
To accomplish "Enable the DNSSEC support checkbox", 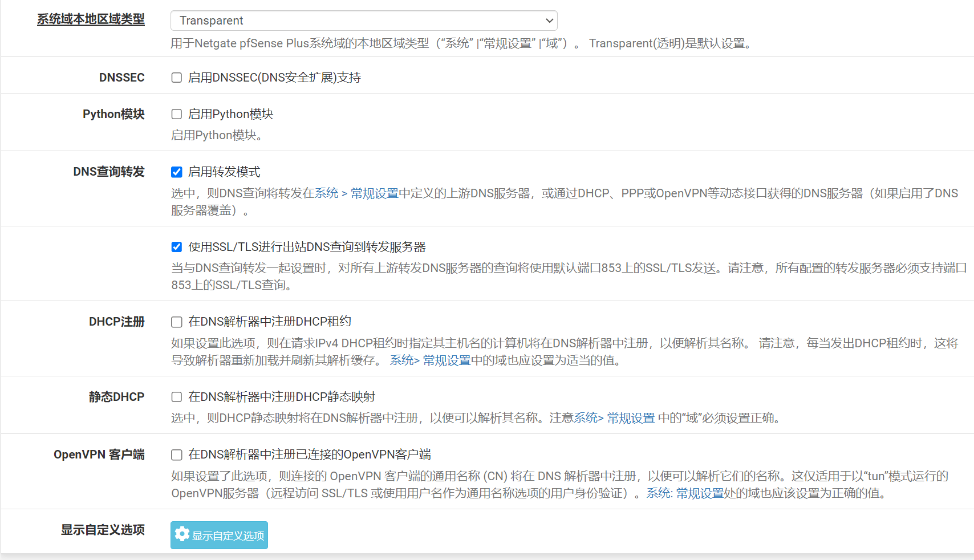I will tap(177, 78).
